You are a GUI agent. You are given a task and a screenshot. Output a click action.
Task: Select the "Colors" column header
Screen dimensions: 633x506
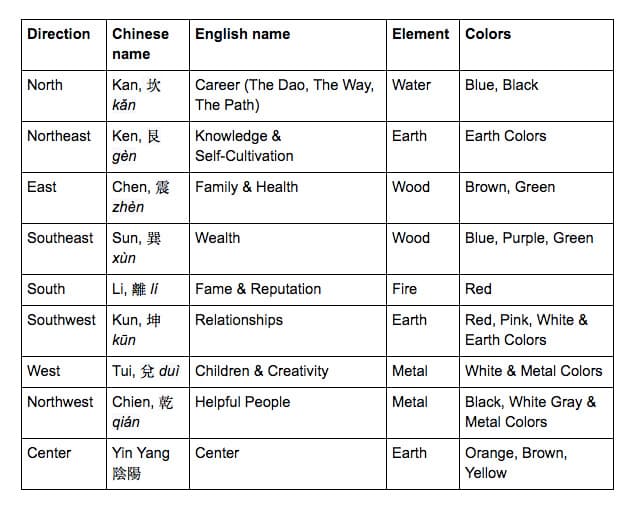click(488, 34)
